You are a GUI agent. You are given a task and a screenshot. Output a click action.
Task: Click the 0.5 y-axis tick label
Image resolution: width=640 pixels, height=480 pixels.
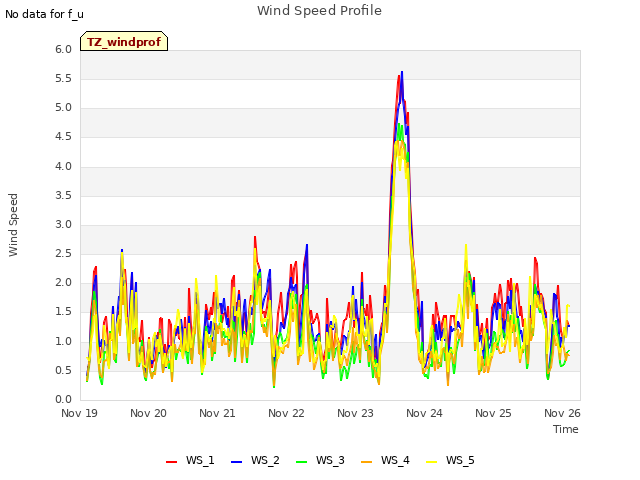64,371
